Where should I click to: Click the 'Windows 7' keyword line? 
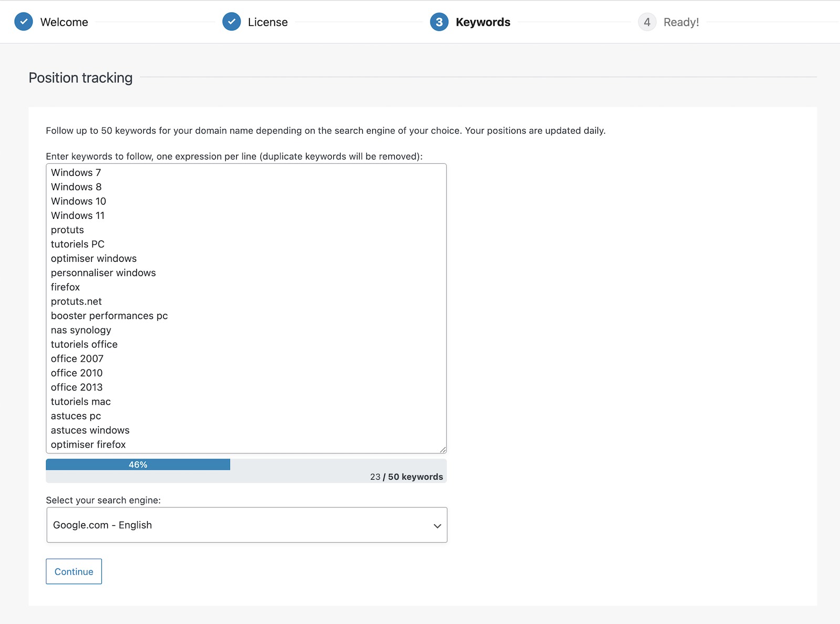[76, 173]
